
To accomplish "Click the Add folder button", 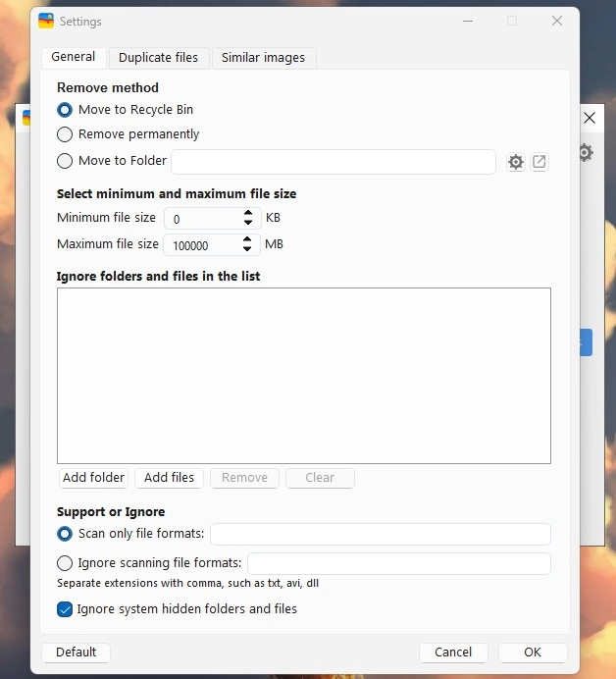I will (93, 478).
